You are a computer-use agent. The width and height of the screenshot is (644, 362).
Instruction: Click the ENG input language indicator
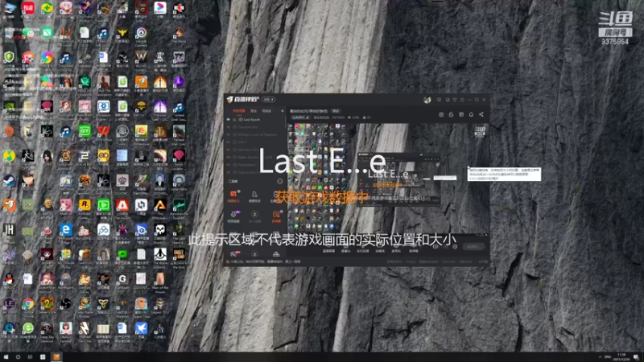[x=608, y=356]
